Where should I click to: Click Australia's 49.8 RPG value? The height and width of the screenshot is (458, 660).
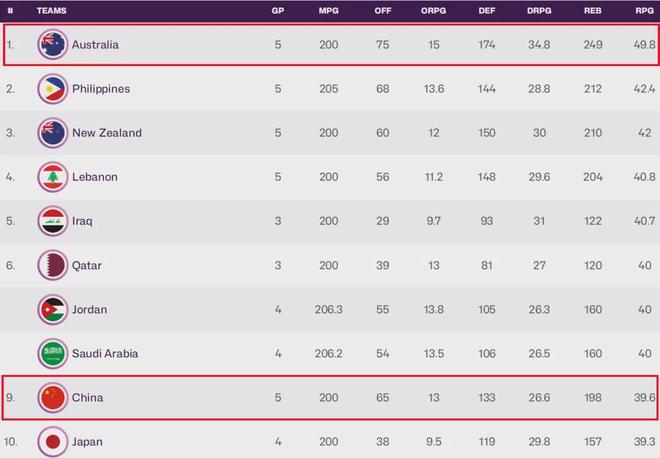(644, 45)
